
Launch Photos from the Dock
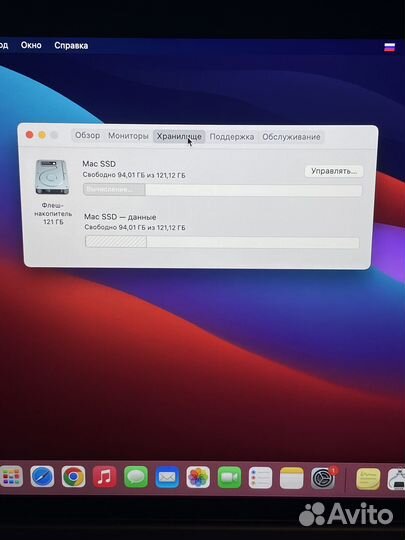pos(198,477)
